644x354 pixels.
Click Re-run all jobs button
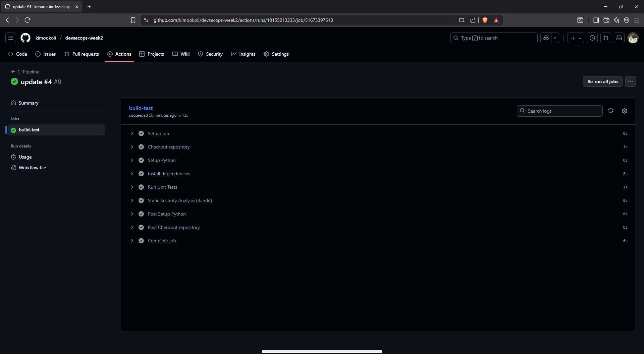(x=602, y=81)
